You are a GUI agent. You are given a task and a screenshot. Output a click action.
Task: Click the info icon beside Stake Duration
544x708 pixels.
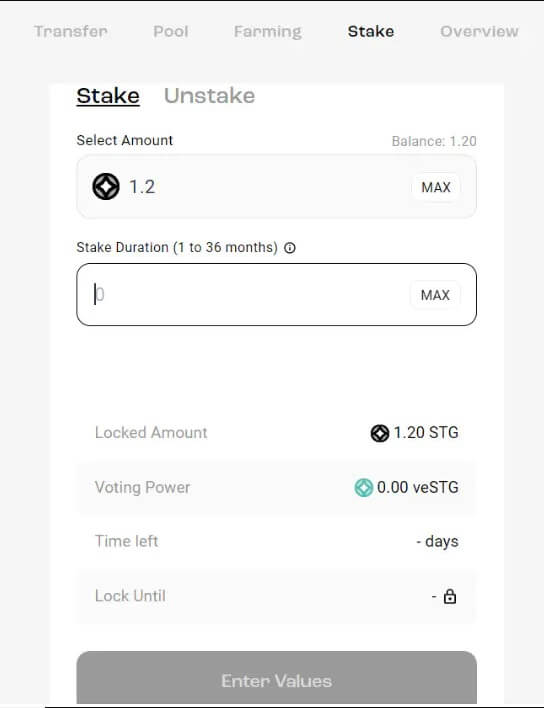click(290, 247)
